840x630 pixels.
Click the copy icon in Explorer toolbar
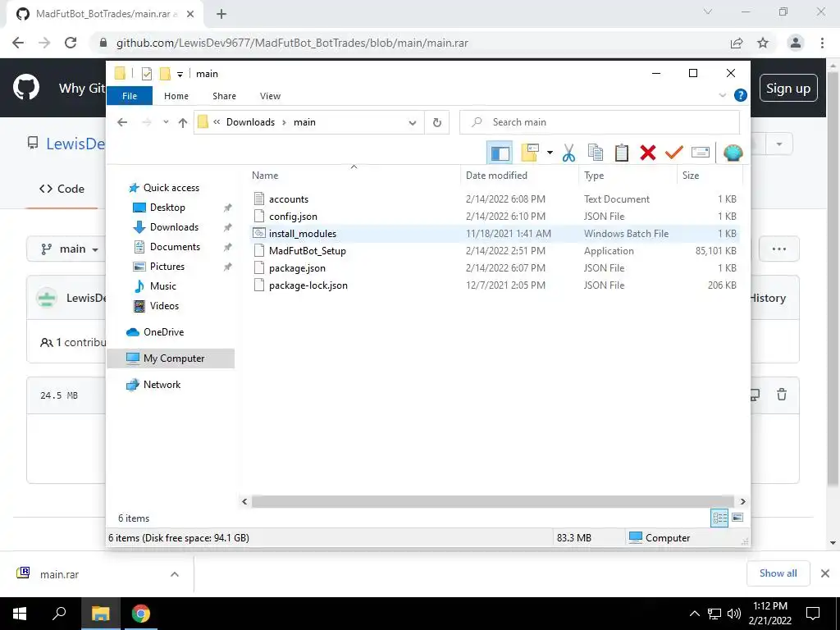(596, 153)
